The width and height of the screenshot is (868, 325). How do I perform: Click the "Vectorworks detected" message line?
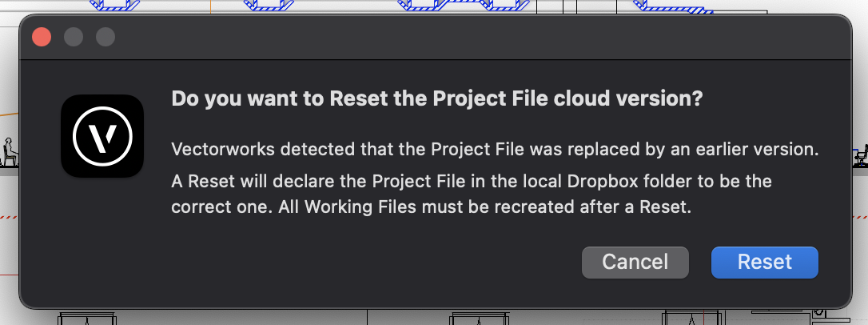tap(496, 150)
